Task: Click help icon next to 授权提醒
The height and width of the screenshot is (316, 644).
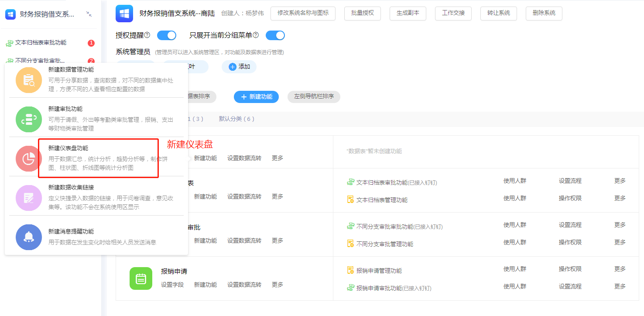Action: tap(147, 35)
